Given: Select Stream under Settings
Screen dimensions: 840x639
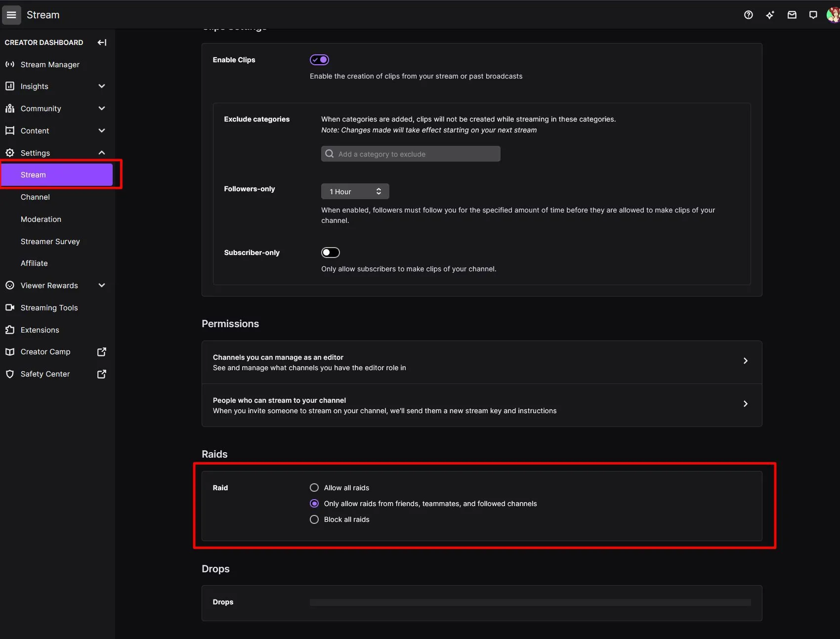Looking at the screenshot, I should pos(57,175).
